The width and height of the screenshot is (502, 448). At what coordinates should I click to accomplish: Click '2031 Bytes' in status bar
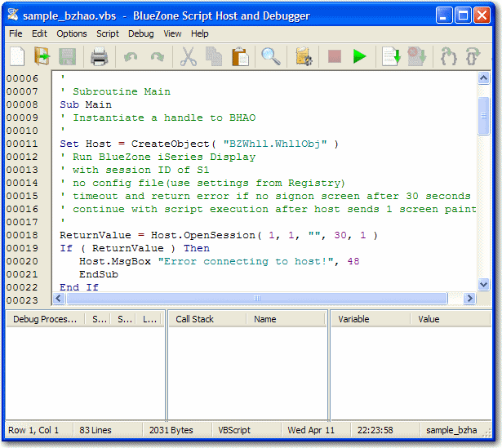click(171, 430)
